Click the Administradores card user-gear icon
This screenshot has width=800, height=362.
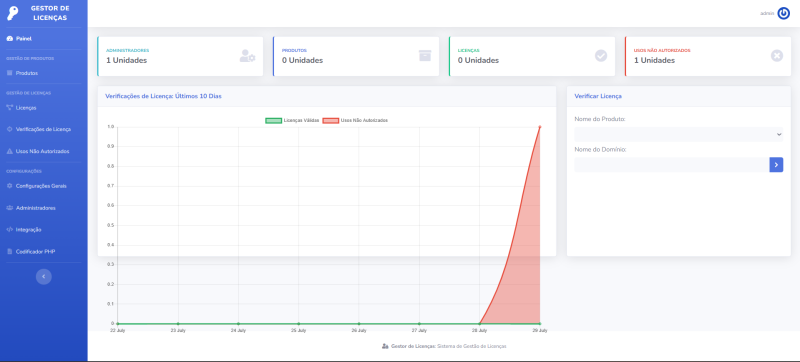click(x=247, y=56)
